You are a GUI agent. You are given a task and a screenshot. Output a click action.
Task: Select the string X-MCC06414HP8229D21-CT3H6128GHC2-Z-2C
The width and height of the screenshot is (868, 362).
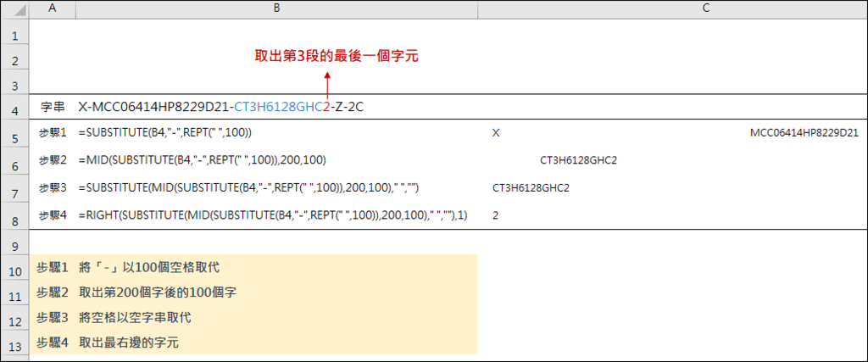click(221, 108)
